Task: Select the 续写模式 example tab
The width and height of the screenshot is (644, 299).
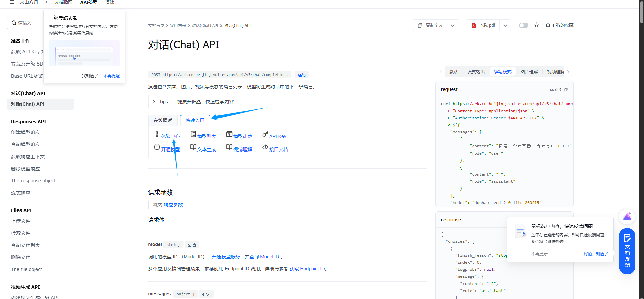Action: [x=502, y=72]
